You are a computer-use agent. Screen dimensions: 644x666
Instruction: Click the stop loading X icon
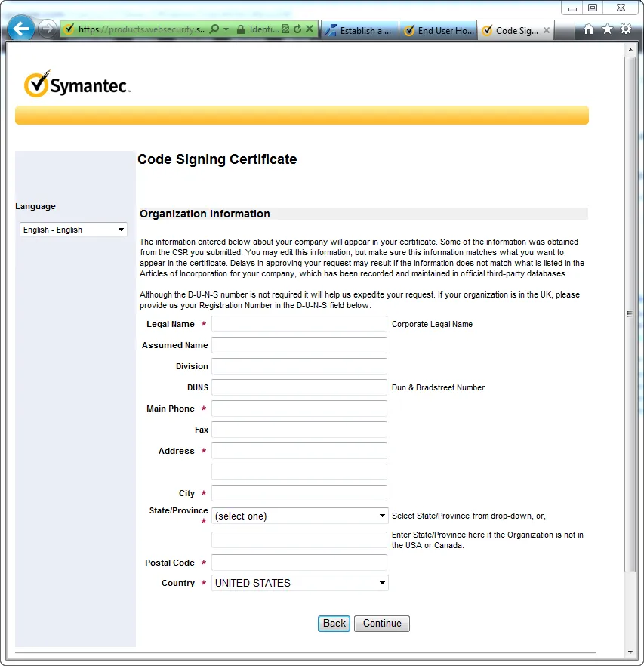310,29
